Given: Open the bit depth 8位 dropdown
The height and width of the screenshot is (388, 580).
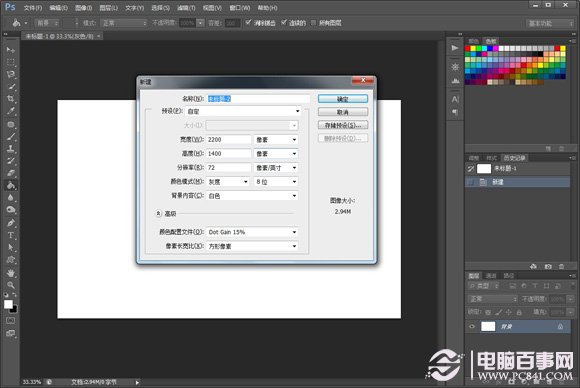Looking at the screenshot, I should click(x=276, y=182).
